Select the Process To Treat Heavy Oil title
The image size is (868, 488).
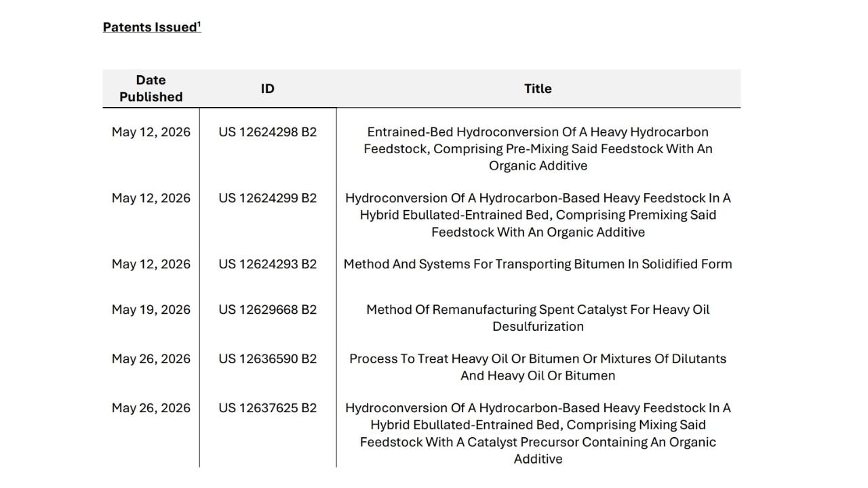pos(538,367)
